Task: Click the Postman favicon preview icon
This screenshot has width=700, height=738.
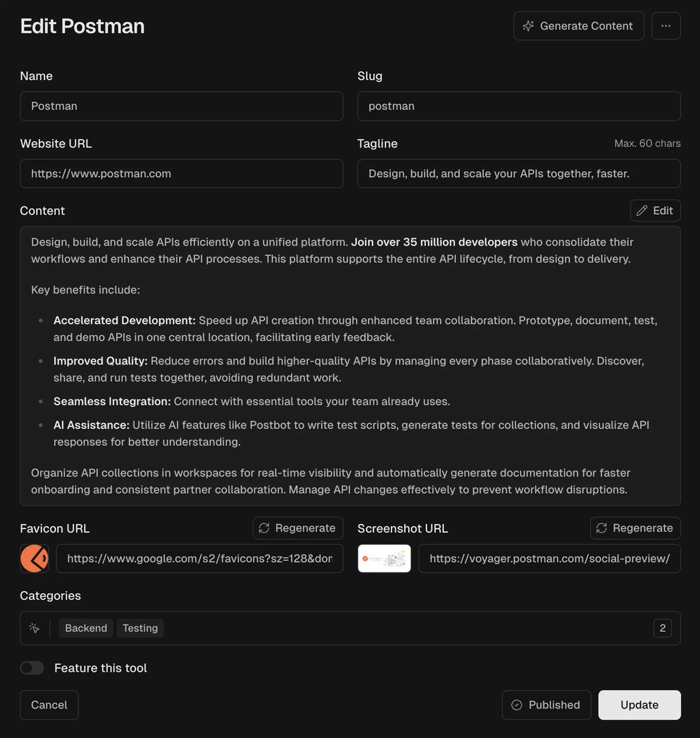Action: pyautogui.click(x=34, y=558)
